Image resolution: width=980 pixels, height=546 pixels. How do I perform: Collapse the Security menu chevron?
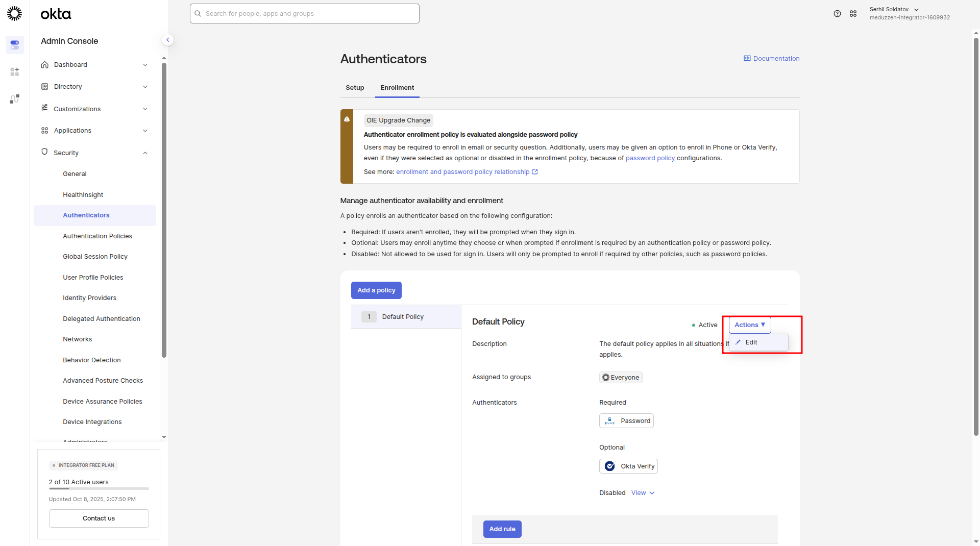pyautogui.click(x=145, y=153)
